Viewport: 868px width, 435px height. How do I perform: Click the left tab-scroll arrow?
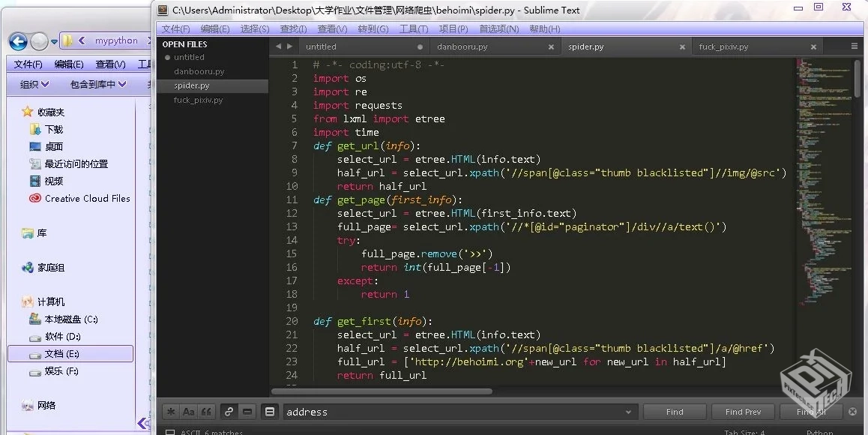(x=277, y=46)
